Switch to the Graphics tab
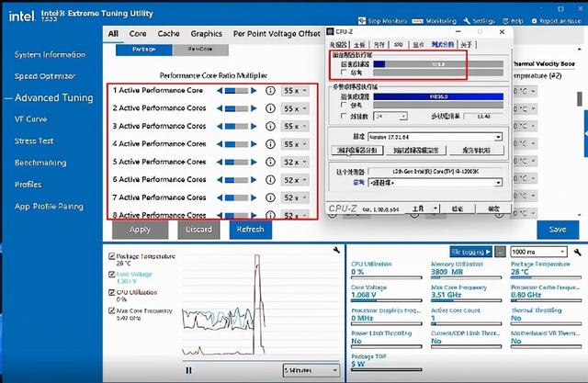 tap(206, 34)
